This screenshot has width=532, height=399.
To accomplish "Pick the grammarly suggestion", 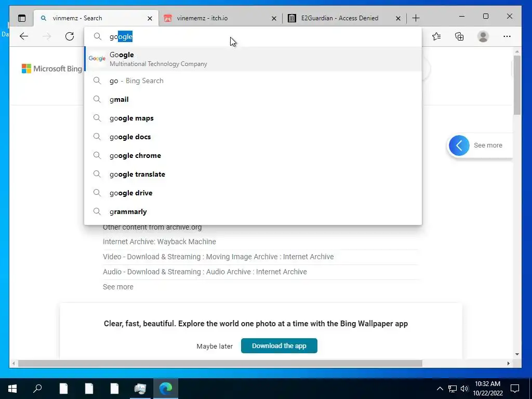I will (x=253, y=211).
